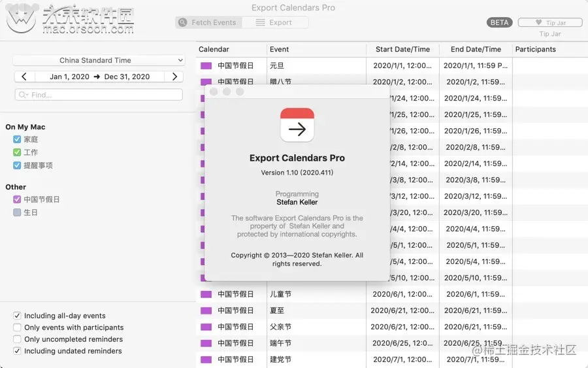Click the On My Mac section header
Screen dimensions: 588x368
pos(25,127)
